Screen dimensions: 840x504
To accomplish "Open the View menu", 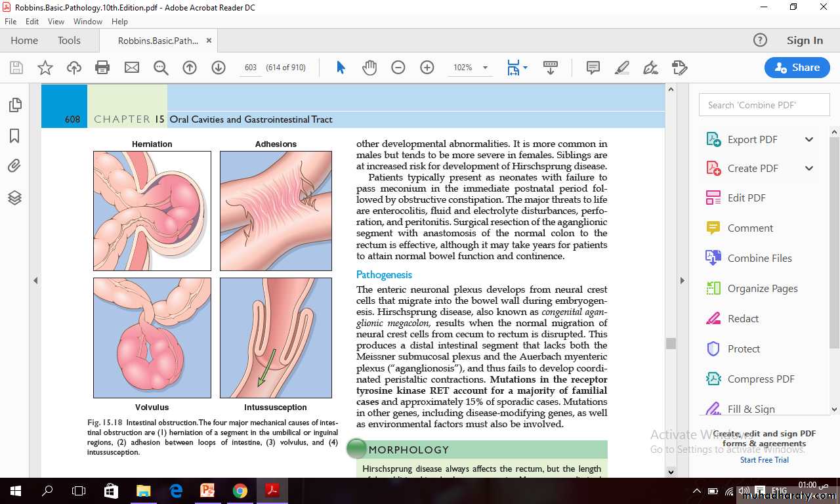I will click(x=56, y=22).
